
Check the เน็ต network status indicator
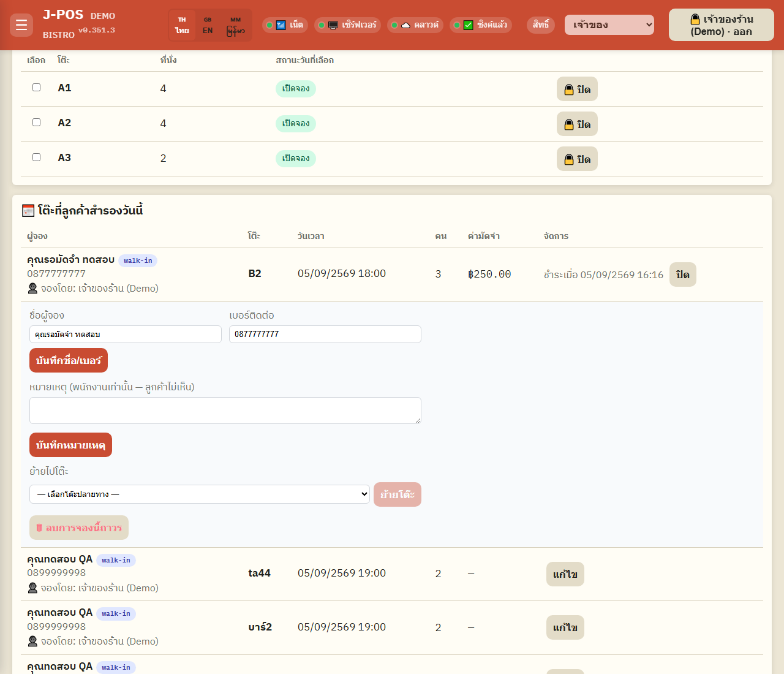[x=285, y=25]
